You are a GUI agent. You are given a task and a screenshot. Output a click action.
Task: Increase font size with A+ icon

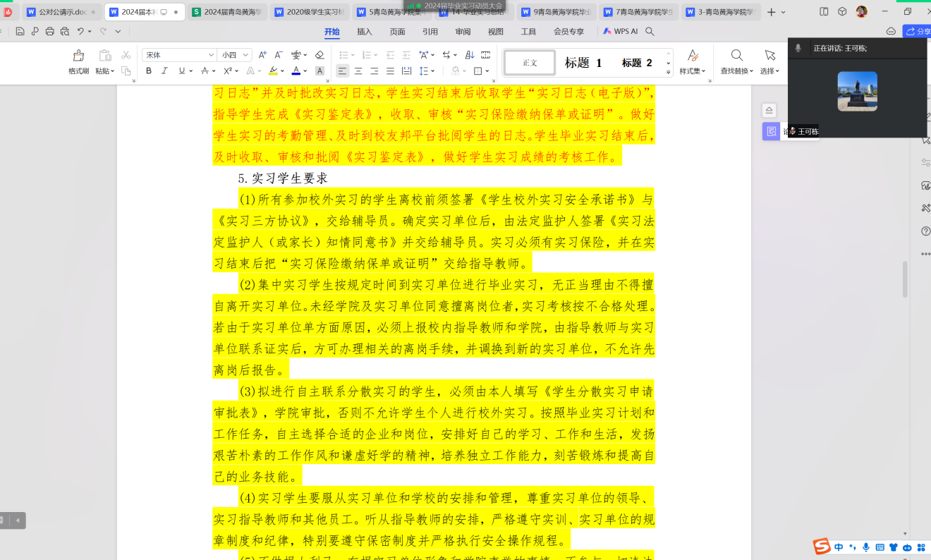click(262, 55)
